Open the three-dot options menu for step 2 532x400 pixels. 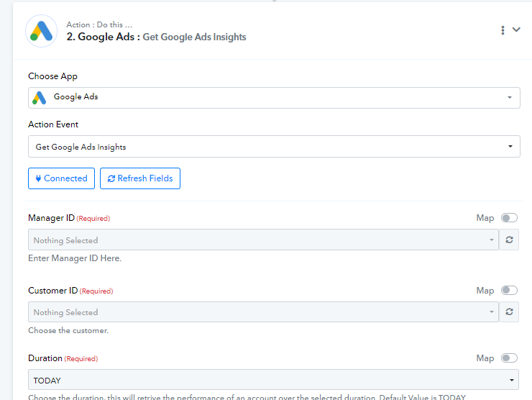tap(503, 30)
